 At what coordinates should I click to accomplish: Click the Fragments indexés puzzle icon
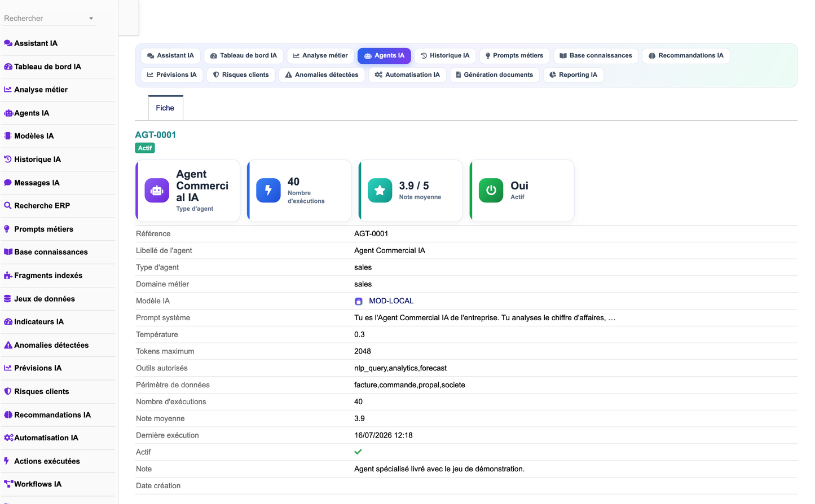[x=8, y=275]
